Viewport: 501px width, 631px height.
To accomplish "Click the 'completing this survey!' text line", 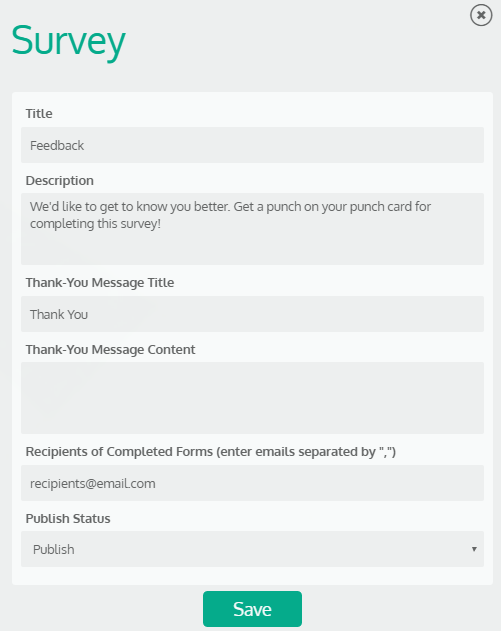I will click(95, 224).
